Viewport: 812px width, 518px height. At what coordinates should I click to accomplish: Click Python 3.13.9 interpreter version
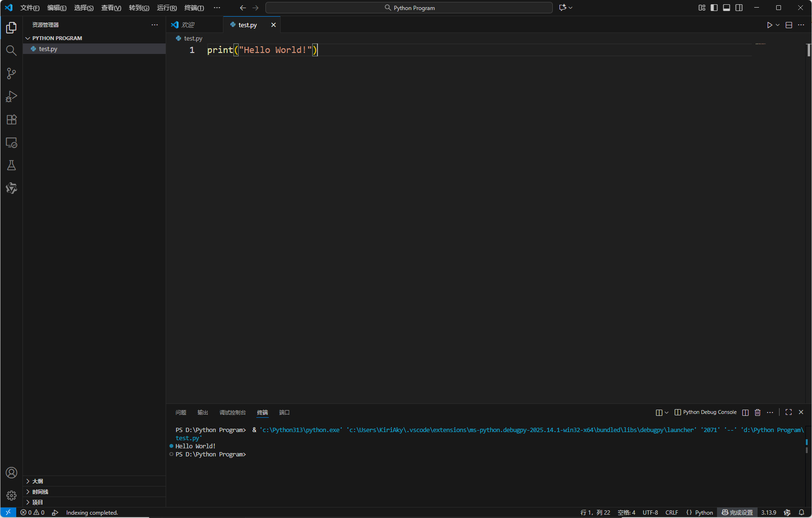click(x=768, y=512)
